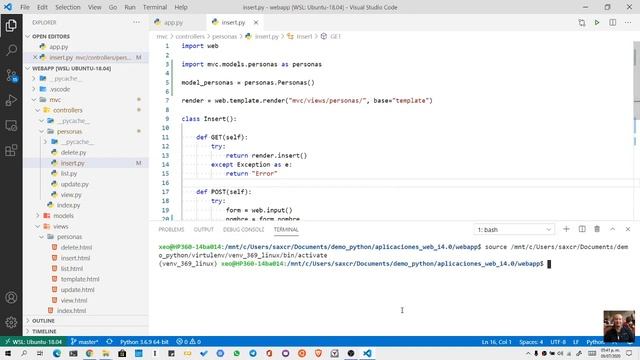
Task: Click Ln 16, Col 1 position indicator
Action: [x=496, y=342]
